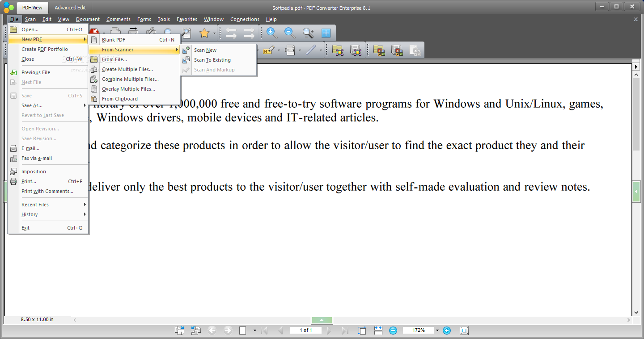This screenshot has height=339, width=644.
Task: Expand right side panel via green arrow
Action: 636,192
